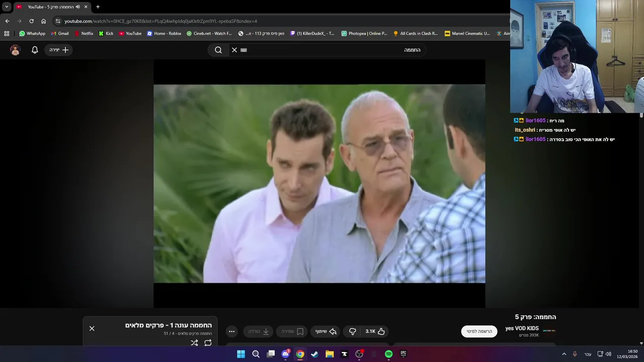Click lior1605 username in first chat message

(x=535, y=121)
